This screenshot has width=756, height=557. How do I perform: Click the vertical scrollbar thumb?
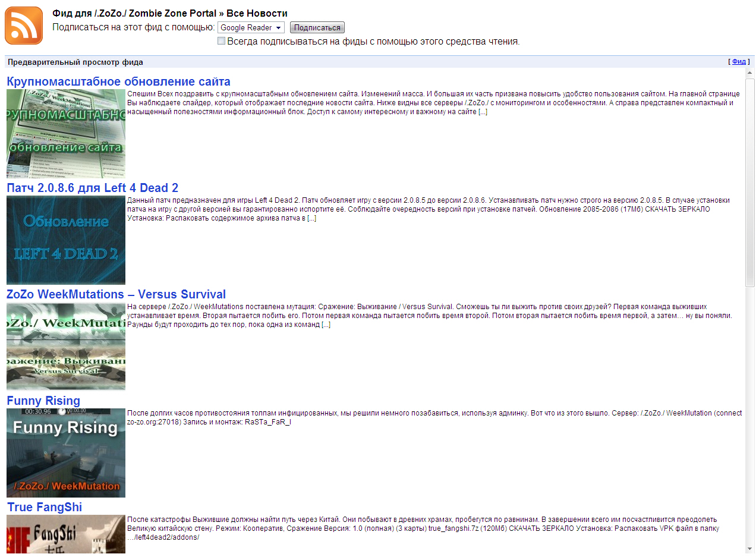[749, 181]
